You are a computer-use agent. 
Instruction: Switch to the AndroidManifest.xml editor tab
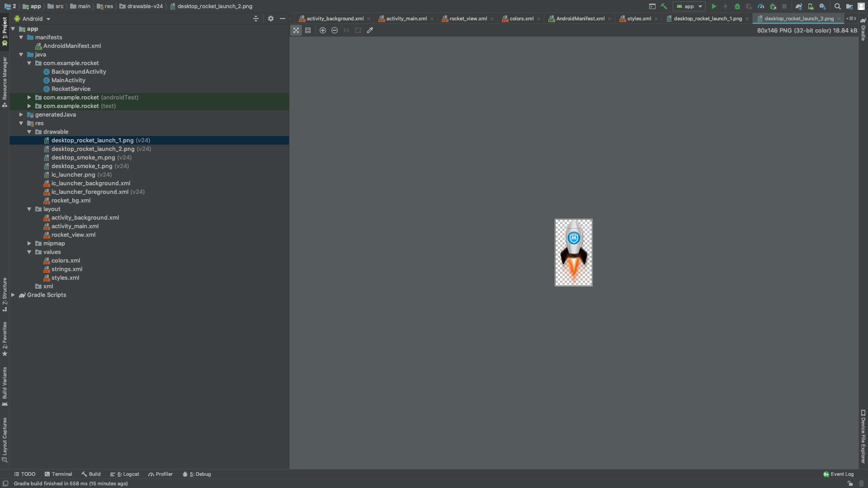point(580,19)
